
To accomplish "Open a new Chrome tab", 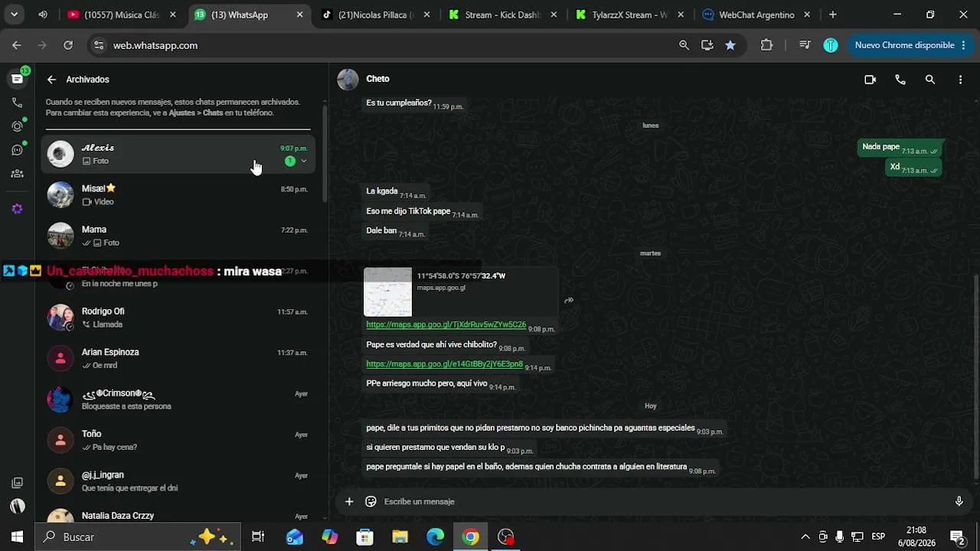I will coord(833,15).
